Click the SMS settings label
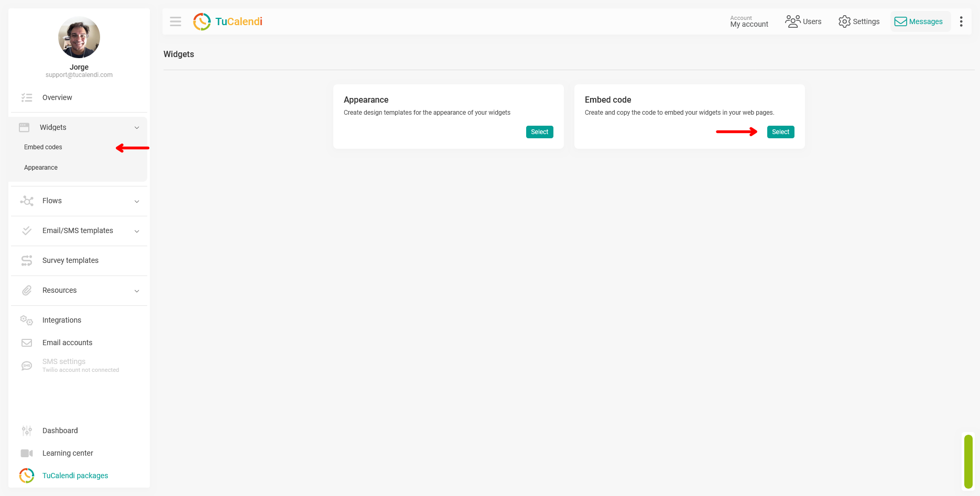The width and height of the screenshot is (980, 496). tap(64, 361)
